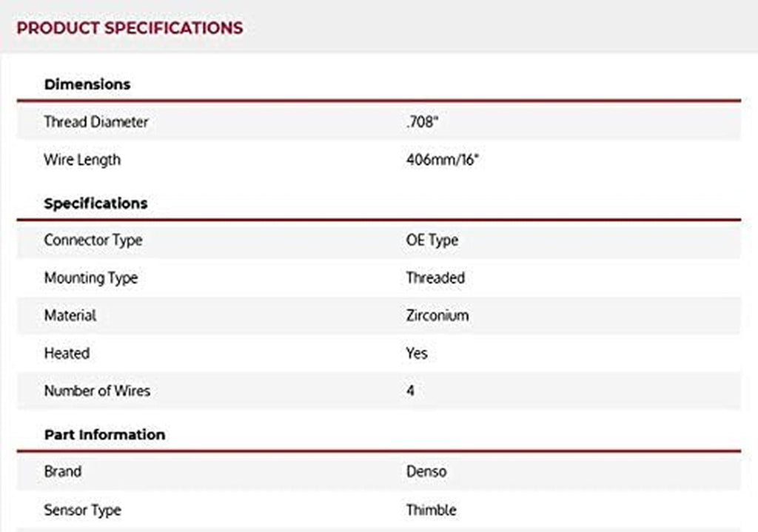Select the 406mm/16" wire length value
758x532 pixels.
(443, 160)
